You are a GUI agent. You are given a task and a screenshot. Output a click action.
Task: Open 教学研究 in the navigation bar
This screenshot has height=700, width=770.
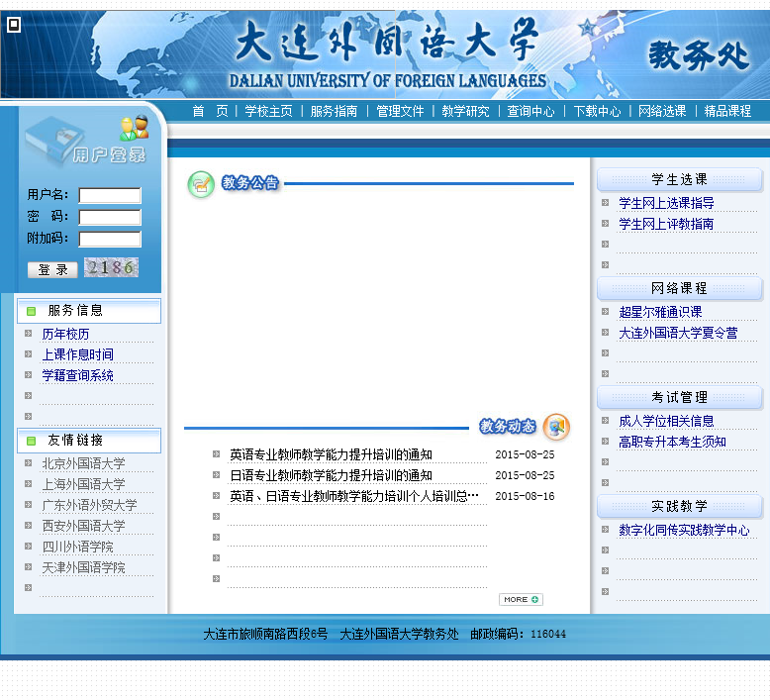click(465, 111)
